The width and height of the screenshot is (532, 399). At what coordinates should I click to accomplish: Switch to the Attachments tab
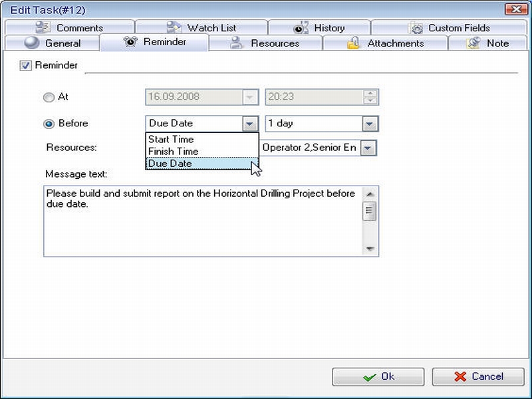(385, 43)
